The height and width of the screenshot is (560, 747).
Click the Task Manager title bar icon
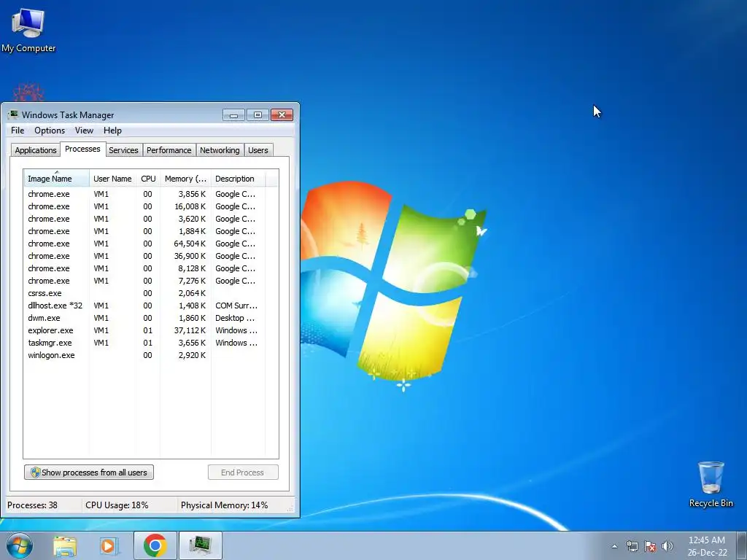pos(13,114)
